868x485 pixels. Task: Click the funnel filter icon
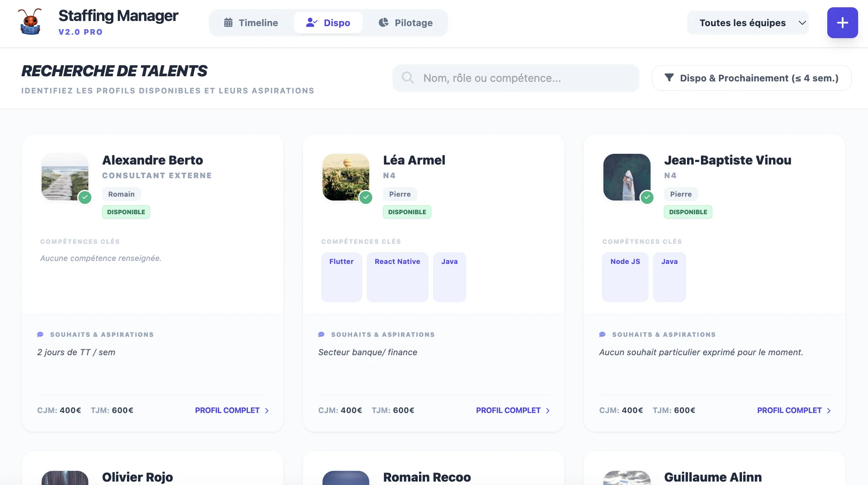pos(669,78)
